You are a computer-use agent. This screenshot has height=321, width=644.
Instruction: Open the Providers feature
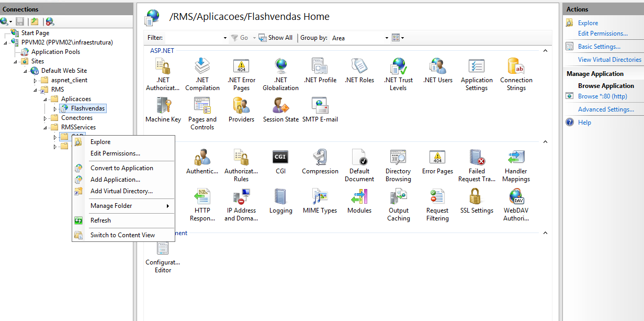[241, 110]
